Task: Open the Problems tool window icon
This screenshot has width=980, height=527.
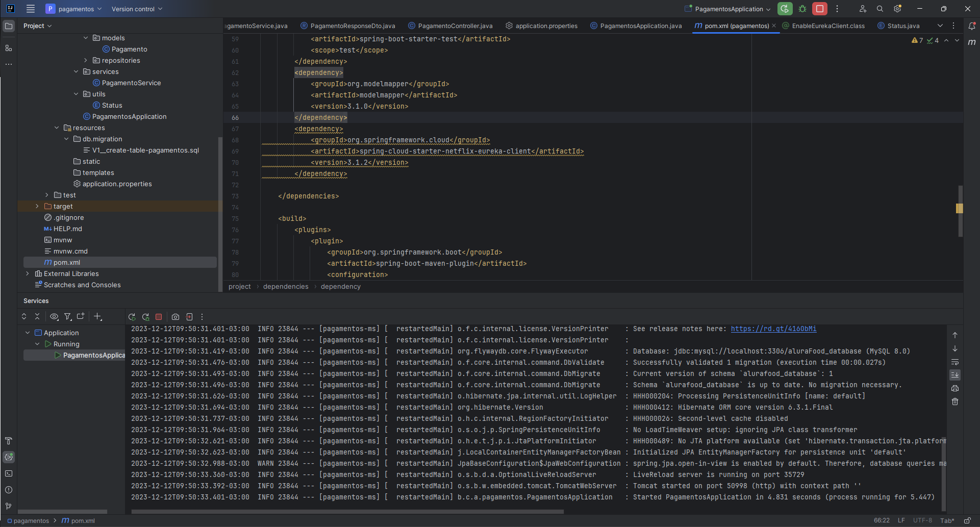Action: coord(9,490)
